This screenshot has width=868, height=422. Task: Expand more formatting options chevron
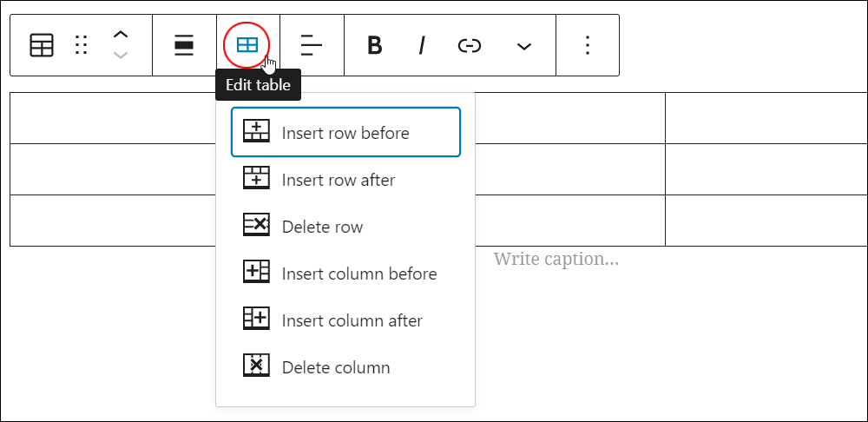523,47
